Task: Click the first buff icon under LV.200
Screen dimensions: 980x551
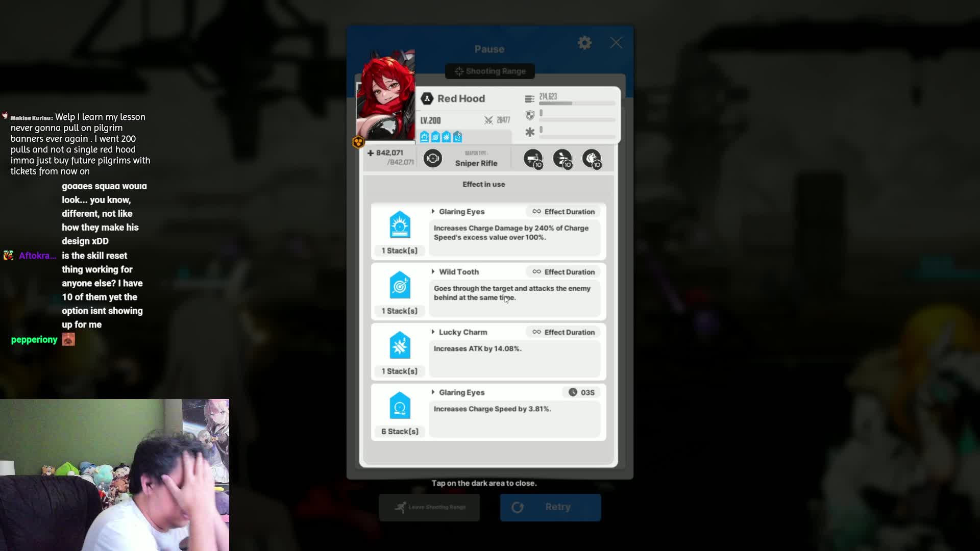Action: pyautogui.click(x=425, y=137)
